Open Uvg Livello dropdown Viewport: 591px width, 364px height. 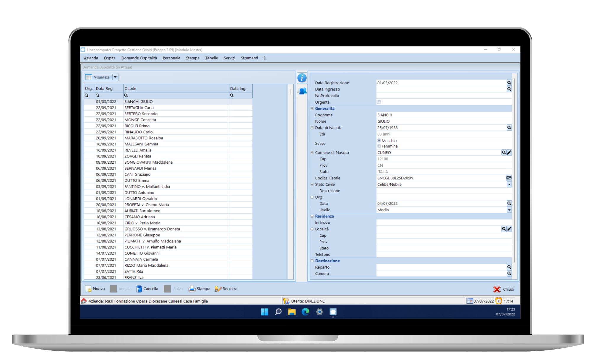pyautogui.click(x=509, y=210)
